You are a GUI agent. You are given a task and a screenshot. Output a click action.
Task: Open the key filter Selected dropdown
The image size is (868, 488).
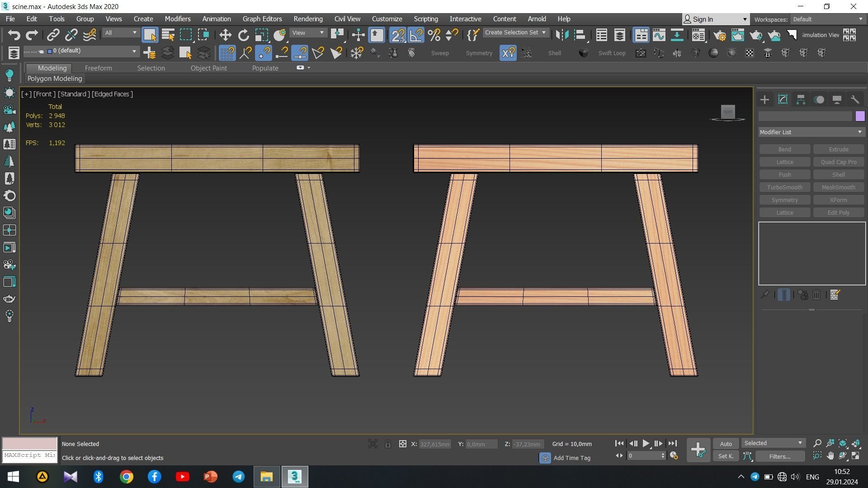tap(773, 443)
